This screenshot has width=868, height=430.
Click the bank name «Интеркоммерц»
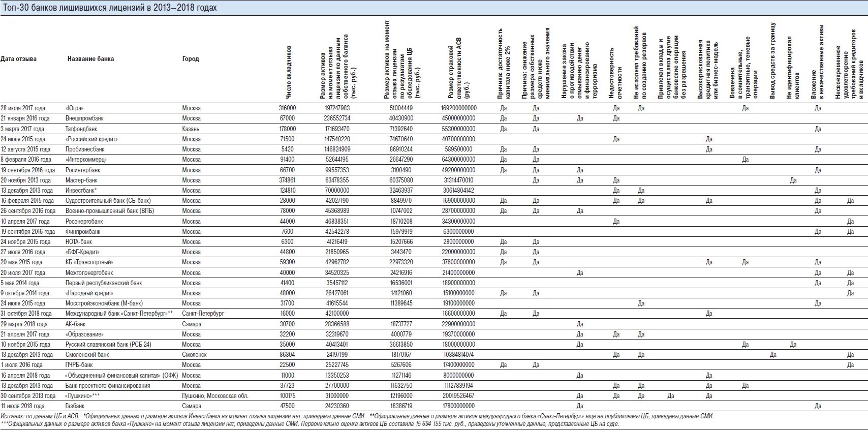[x=86, y=160]
